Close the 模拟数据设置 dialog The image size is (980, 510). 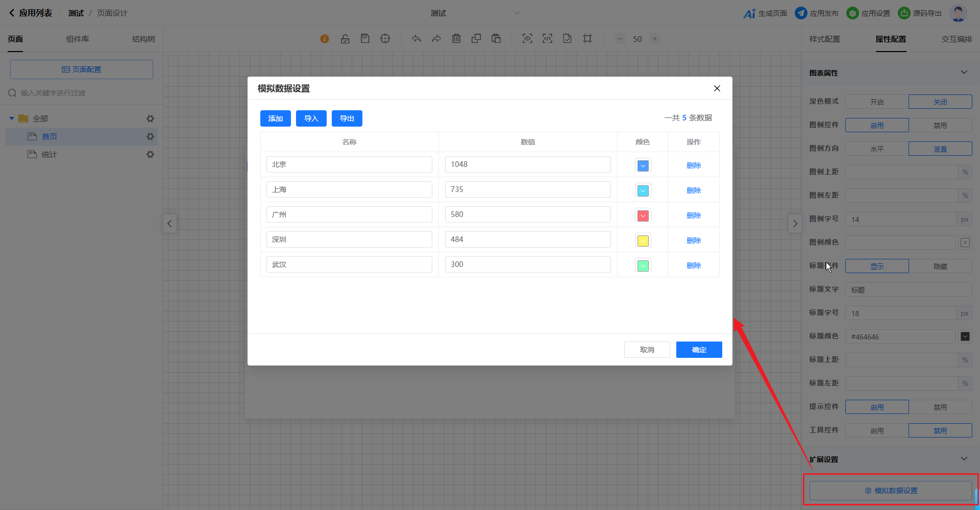(717, 88)
